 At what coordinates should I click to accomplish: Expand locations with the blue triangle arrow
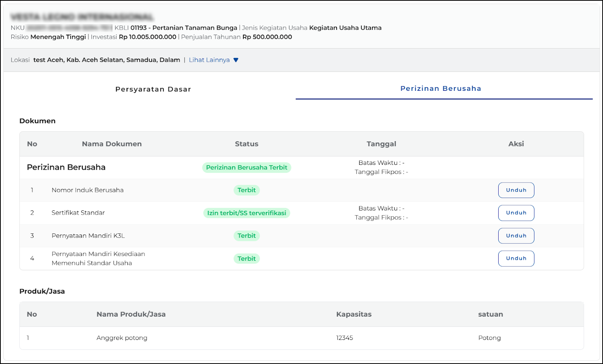[x=236, y=60]
